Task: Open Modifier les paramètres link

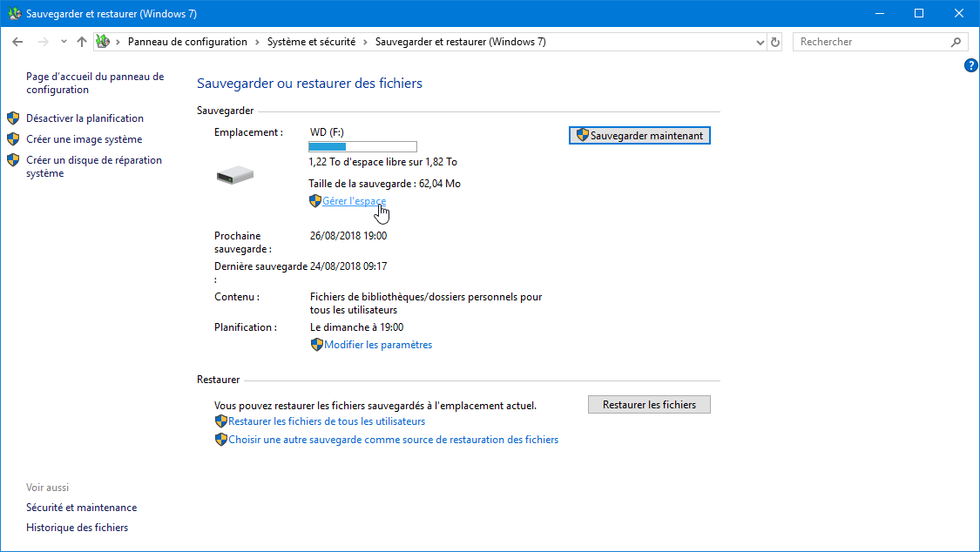Action: [378, 345]
